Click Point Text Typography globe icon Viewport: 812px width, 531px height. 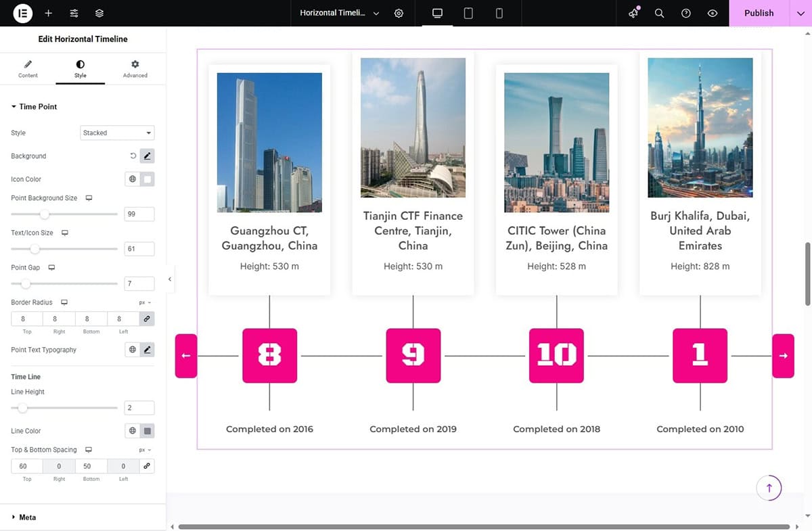coord(133,350)
